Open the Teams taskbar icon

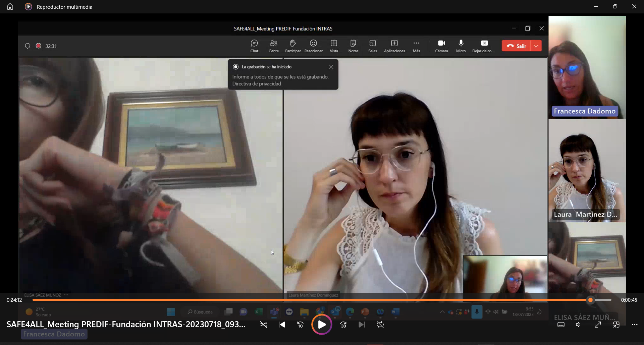coord(274,312)
